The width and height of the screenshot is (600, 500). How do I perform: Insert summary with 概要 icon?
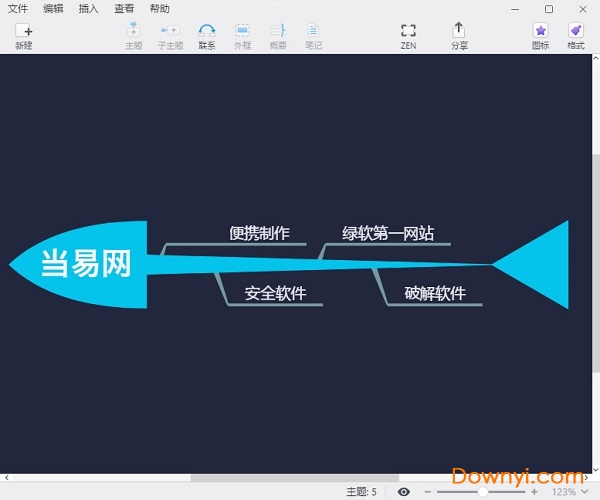(278, 36)
